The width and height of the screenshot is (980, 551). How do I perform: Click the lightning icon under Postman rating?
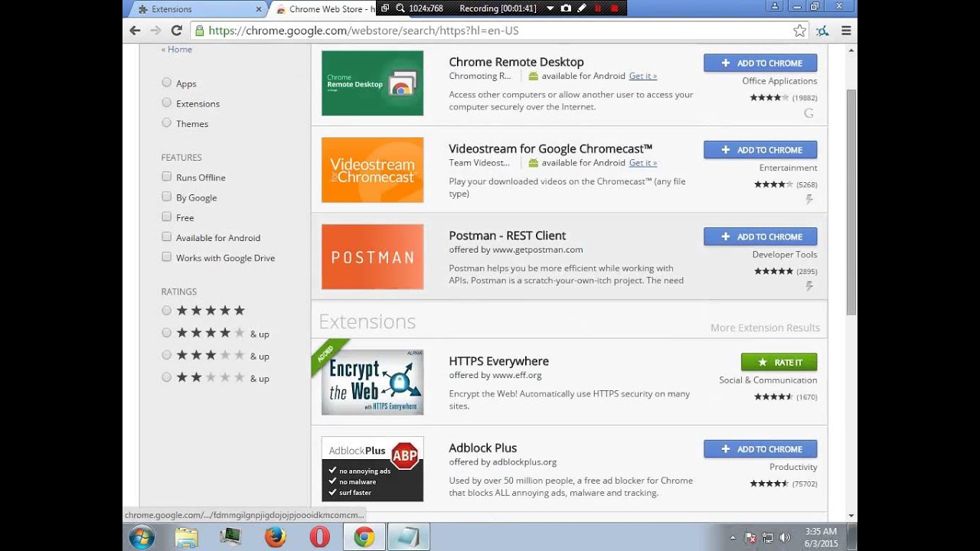click(x=808, y=286)
